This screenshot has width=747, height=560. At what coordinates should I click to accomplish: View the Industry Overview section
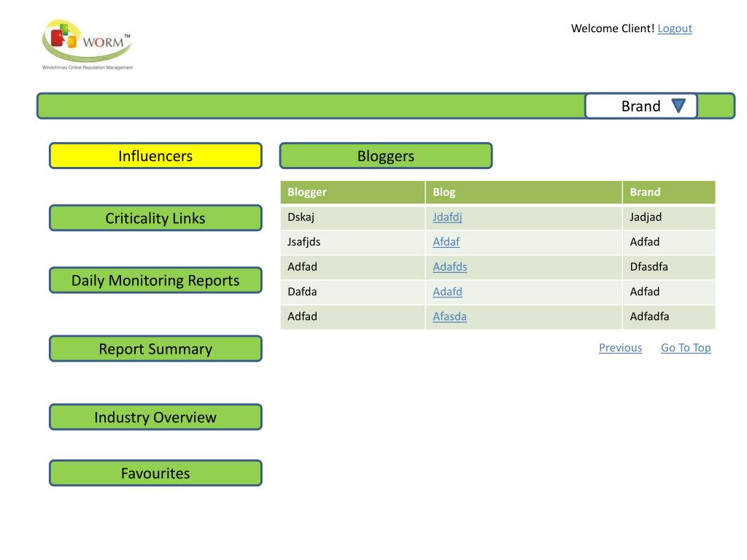tap(156, 417)
